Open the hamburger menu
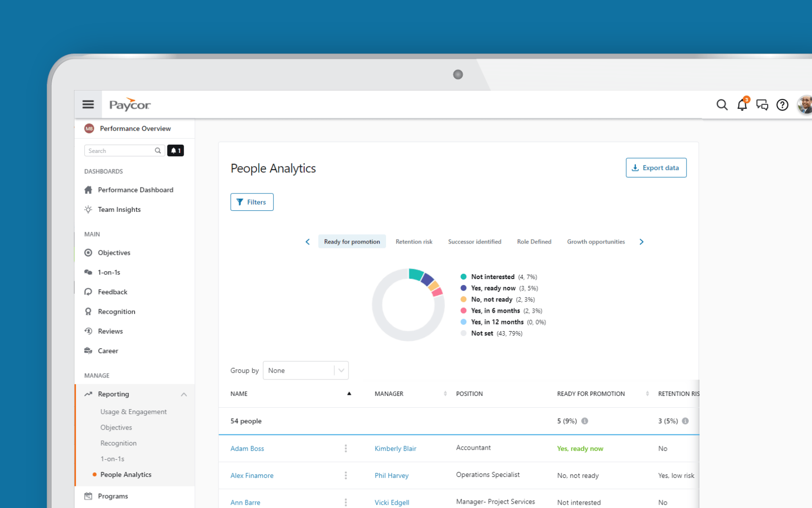Viewport: 812px width, 508px height. pyautogui.click(x=88, y=104)
